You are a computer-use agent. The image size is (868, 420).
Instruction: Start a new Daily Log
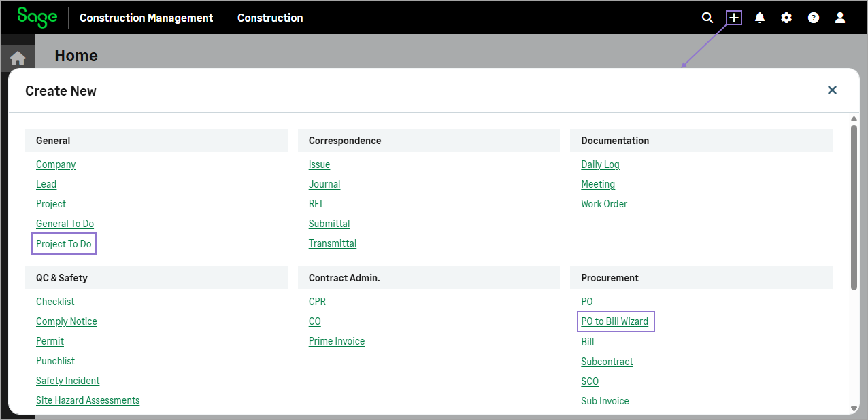point(600,164)
